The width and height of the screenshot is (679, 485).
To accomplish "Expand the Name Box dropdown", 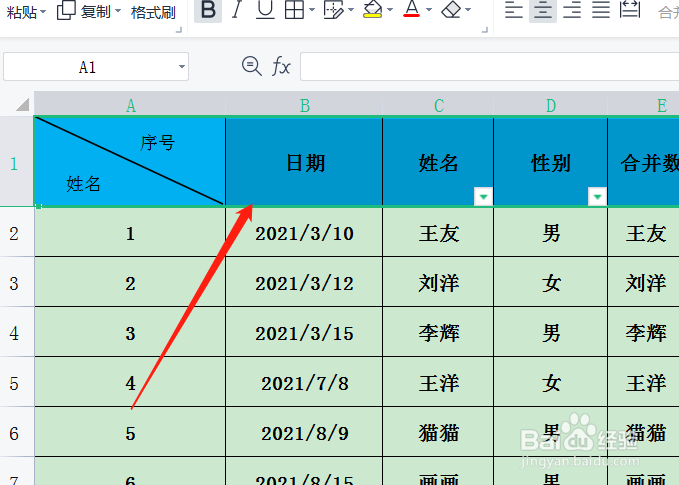I will [182, 67].
